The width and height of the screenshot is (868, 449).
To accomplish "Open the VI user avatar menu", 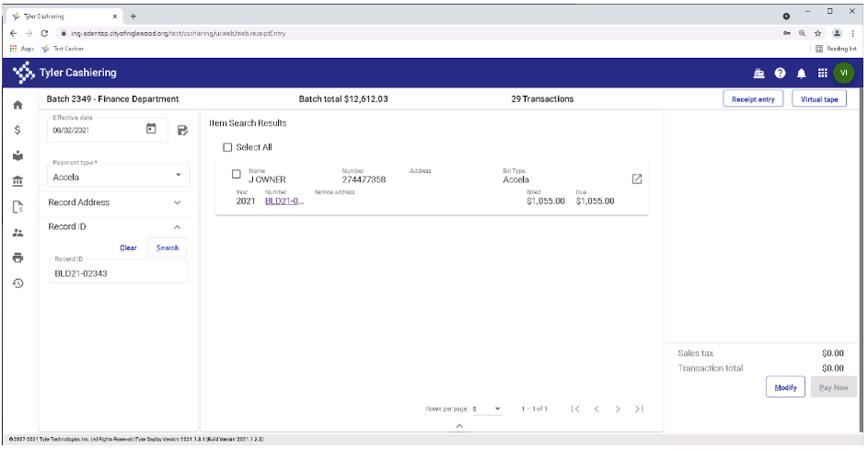I will [x=844, y=73].
